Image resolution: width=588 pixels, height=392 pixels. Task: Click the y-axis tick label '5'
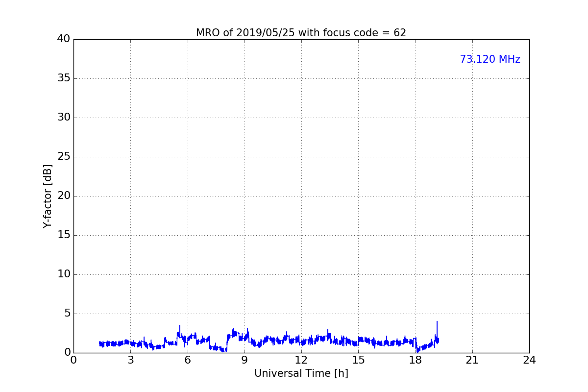(x=67, y=314)
